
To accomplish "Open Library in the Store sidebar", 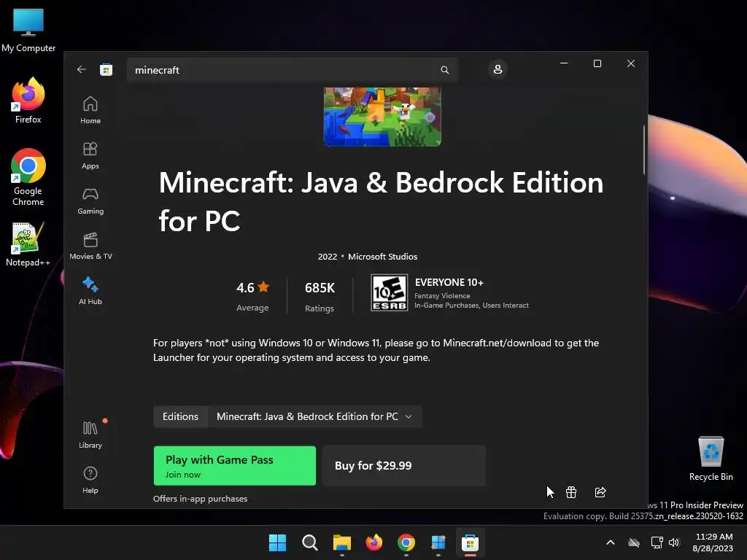I will coord(90,435).
